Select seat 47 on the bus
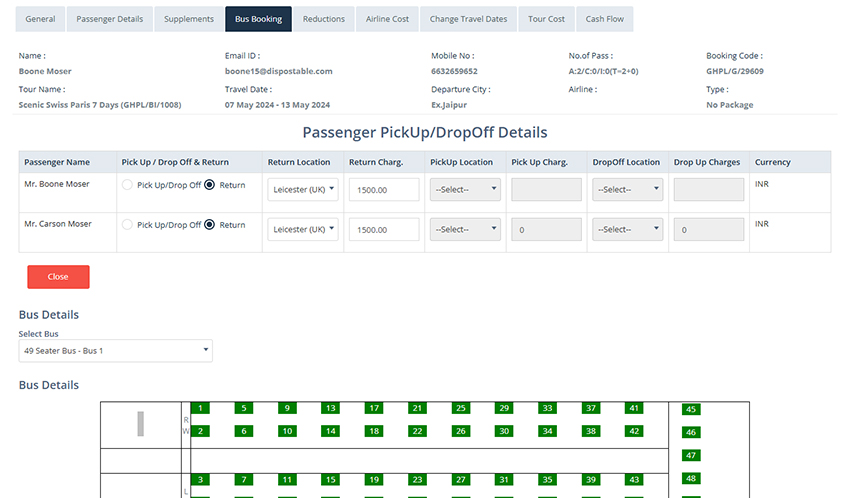Viewport: 850px width, 498px height. [x=690, y=455]
